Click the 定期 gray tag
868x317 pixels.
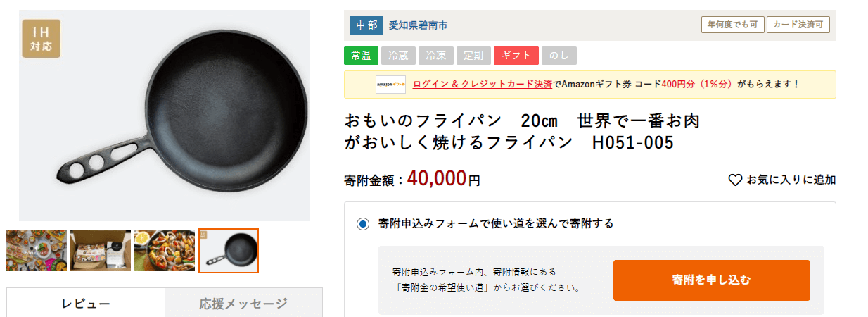pyautogui.click(x=473, y=56)
